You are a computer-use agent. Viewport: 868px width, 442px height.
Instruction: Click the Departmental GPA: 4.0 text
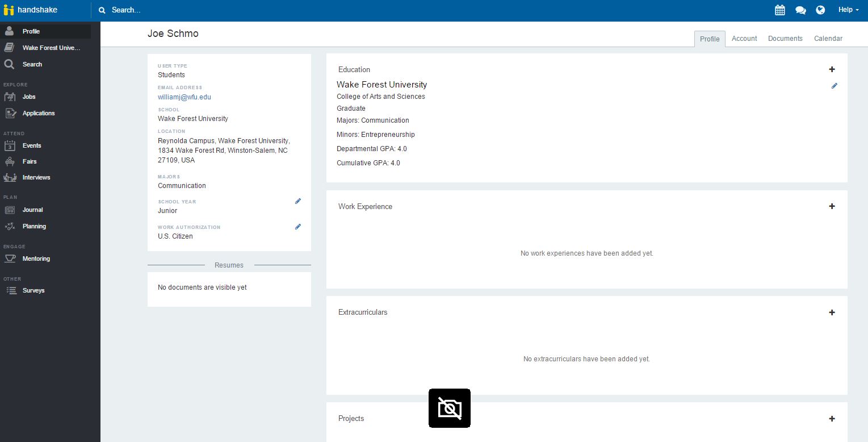pyautogui.click(x=372, y=149)
